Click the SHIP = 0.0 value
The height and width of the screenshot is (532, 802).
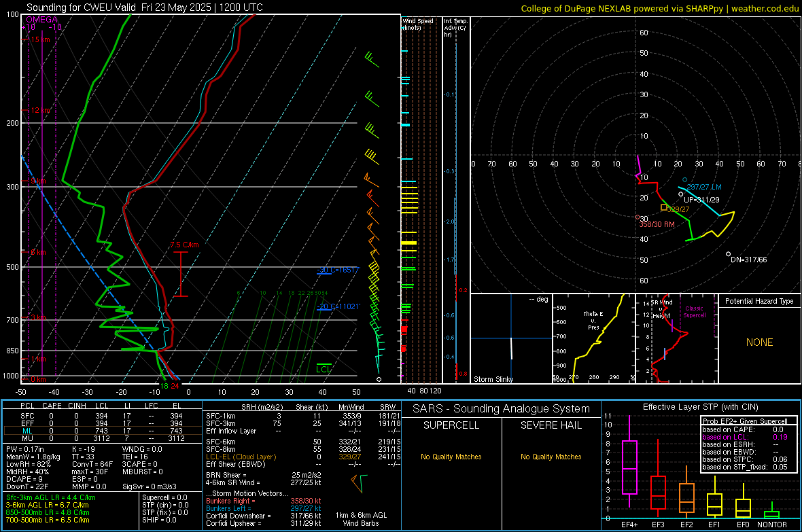[x=160, y=520]
